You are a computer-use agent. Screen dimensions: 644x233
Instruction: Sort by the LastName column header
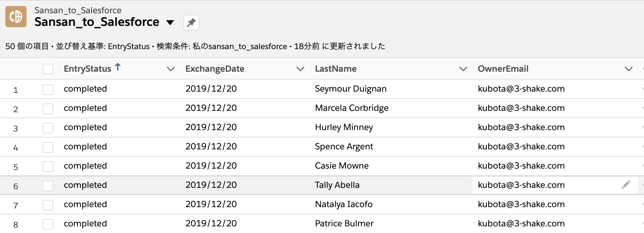coord(336,69)
